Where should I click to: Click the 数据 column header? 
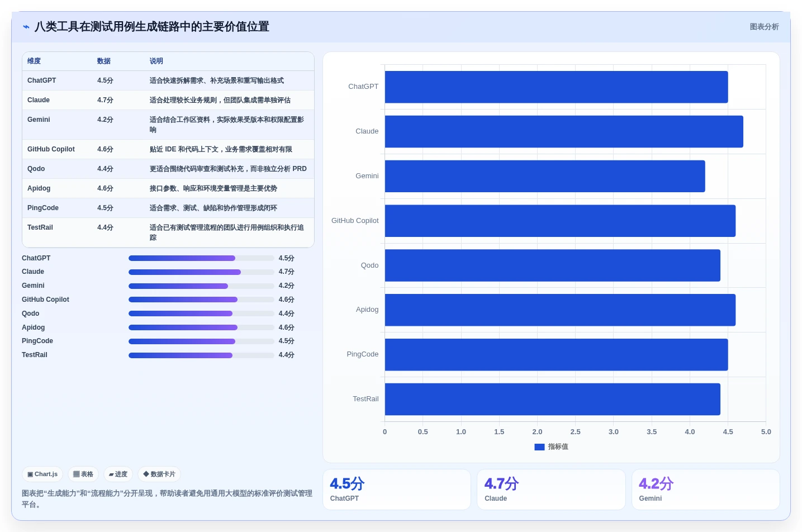click(104, 61)
